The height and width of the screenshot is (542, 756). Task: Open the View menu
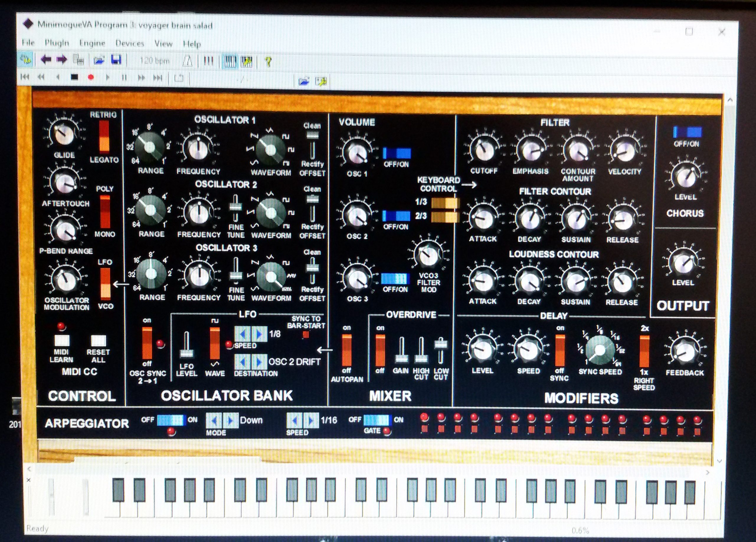coord(163,44)
